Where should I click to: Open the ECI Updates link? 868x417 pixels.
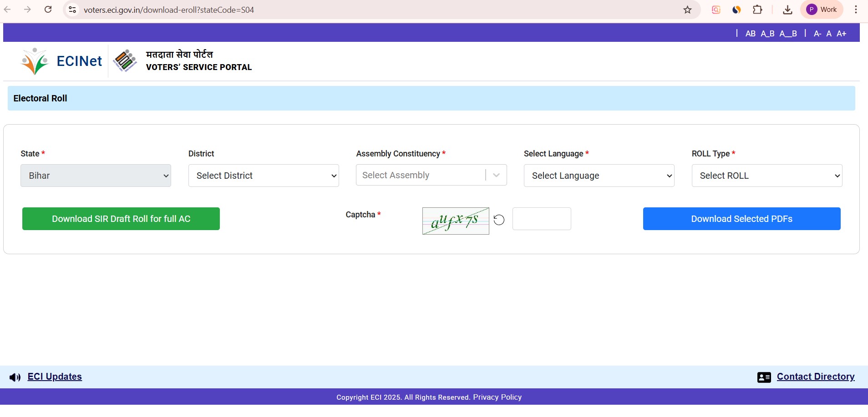click(55, 377)
